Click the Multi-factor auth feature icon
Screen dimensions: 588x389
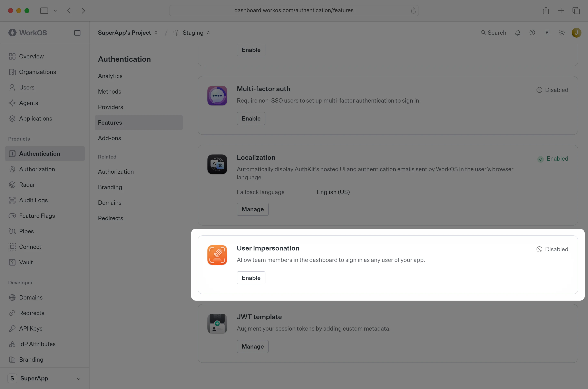(x=217, y=96)
